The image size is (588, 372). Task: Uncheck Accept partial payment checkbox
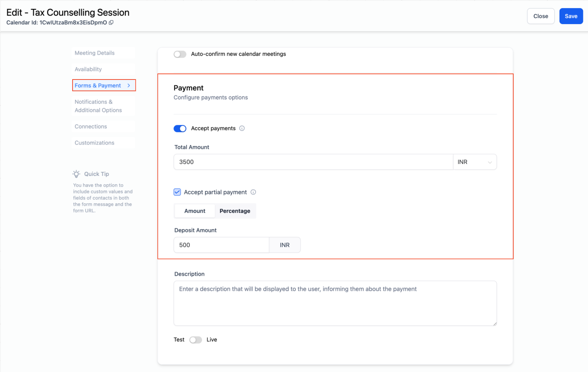coord(177,192)
